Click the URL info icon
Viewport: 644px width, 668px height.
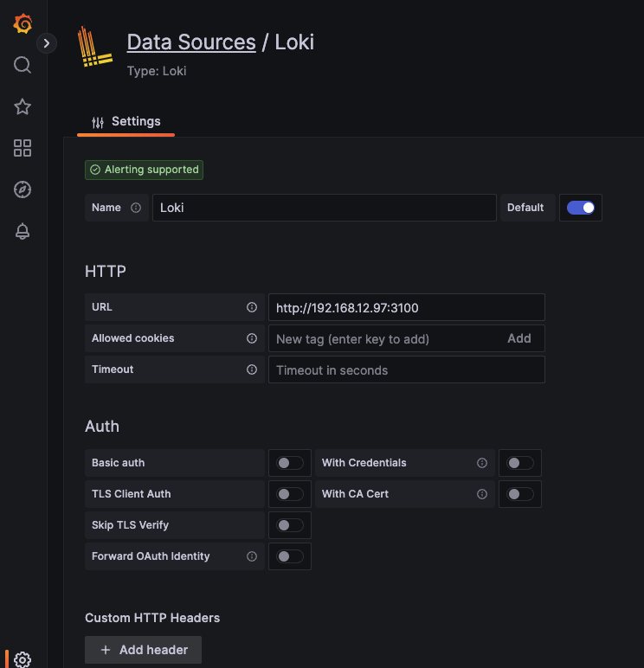point(252,307)
